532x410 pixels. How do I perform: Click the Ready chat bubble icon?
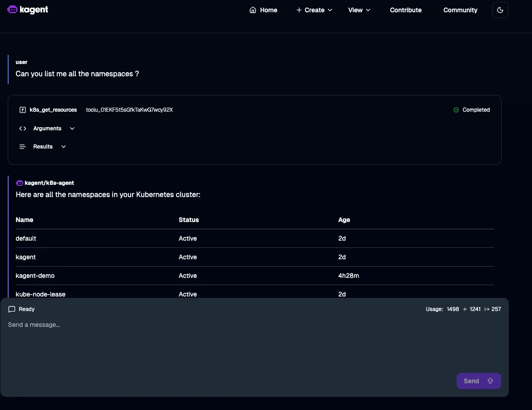(x=12, y=309)
